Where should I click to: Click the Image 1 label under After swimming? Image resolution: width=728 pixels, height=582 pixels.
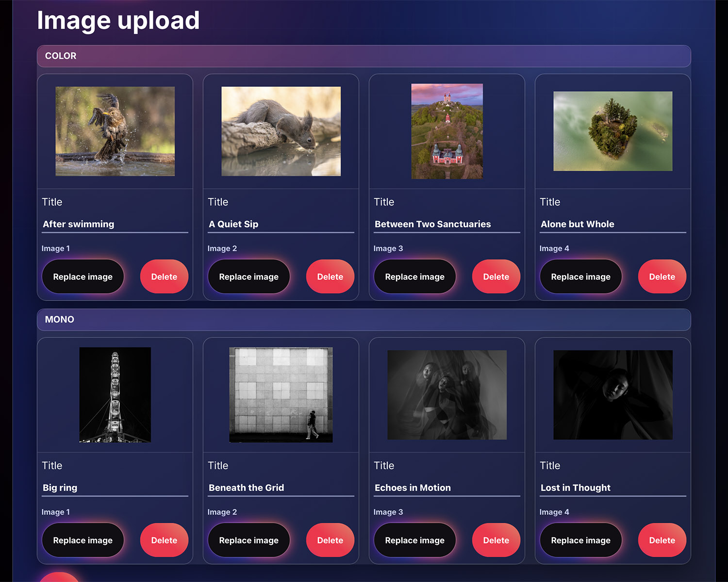[56, 248]
